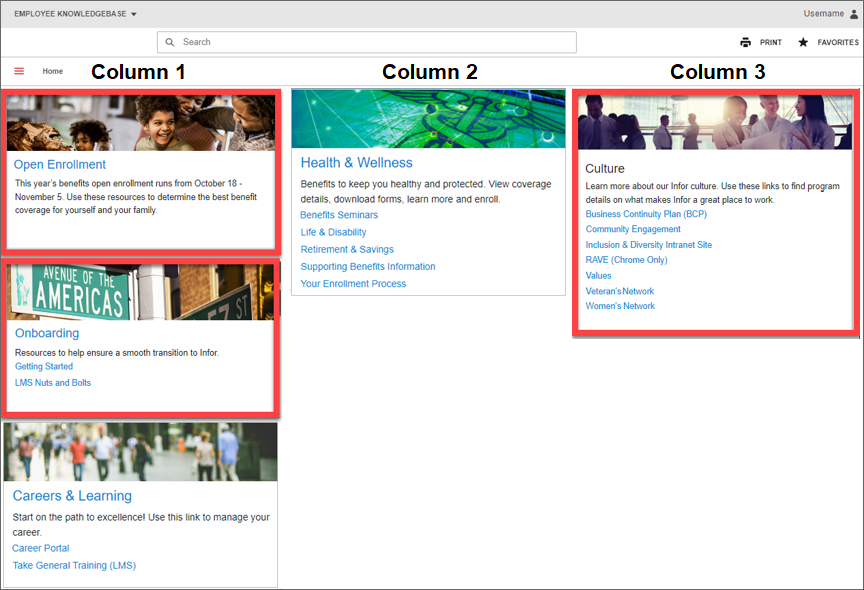Viewport: 864px width, 590px height.
Task: Click the PRINT label
Action: (x=770, y=42)
